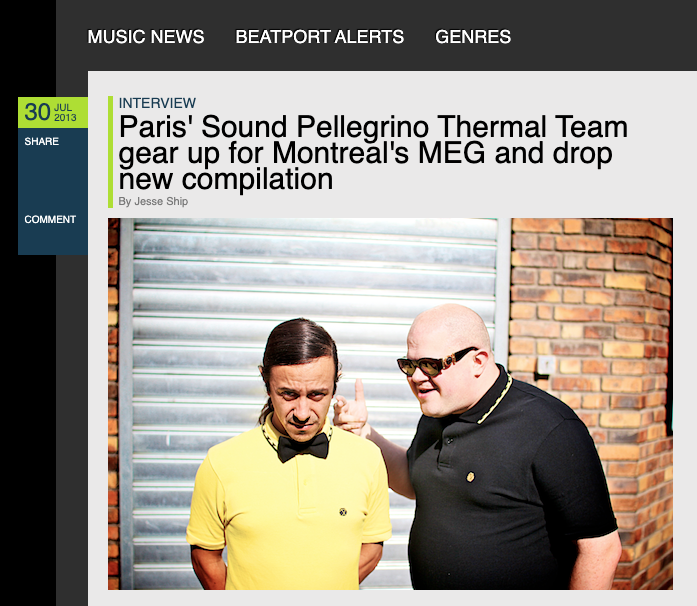This screenshot has width=697, height=606.
Task: Click the pointing hand in the photo
Action: [351, 409]
